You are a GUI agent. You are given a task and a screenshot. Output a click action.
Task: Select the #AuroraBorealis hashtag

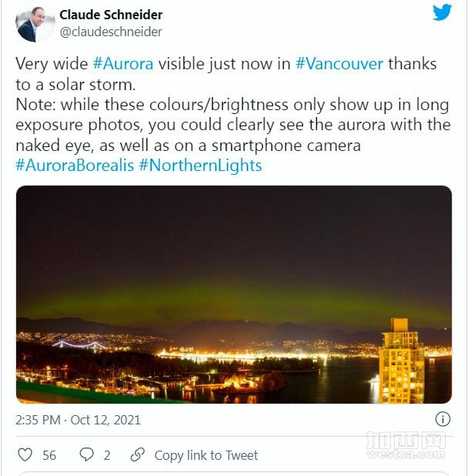click(75, 166)
